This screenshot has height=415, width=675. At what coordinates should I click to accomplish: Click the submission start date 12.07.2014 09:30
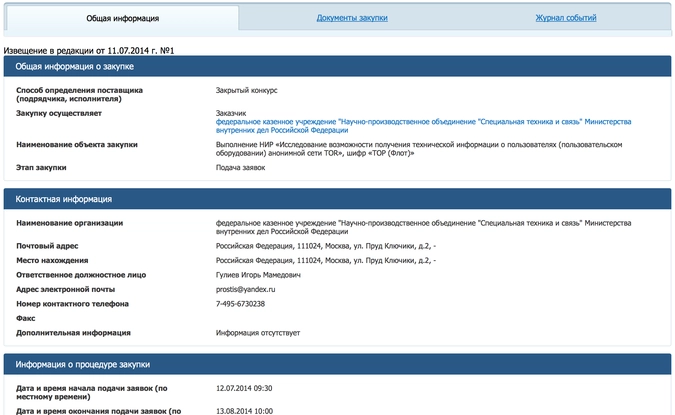click(244, 387)
